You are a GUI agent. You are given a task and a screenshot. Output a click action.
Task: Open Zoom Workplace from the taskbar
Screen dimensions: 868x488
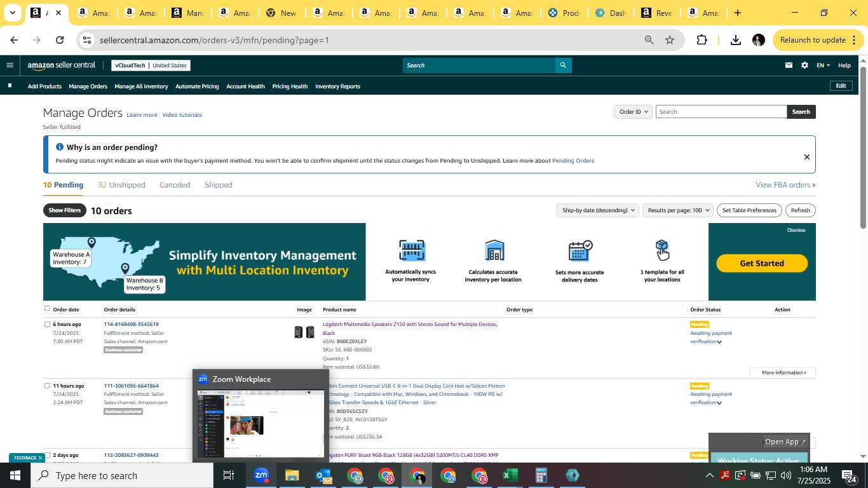click(261, 475)
